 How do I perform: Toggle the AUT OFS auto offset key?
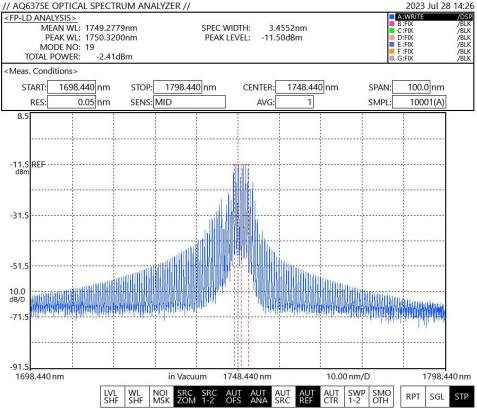(x=234, y=396)
